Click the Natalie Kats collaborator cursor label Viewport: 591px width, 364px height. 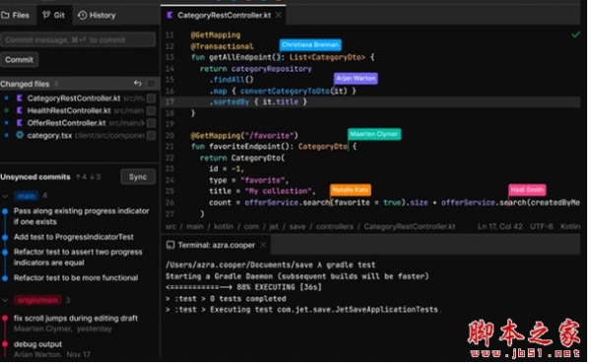[x=350, y=190]
